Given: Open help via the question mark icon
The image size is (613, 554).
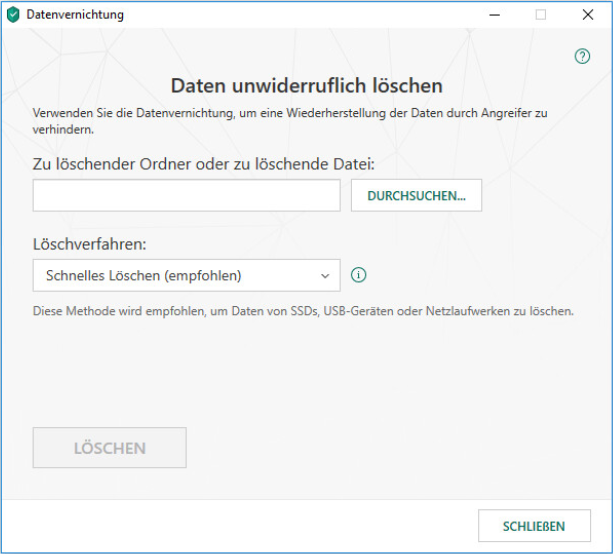Looking at the screenshot, I should coord(583,56).
